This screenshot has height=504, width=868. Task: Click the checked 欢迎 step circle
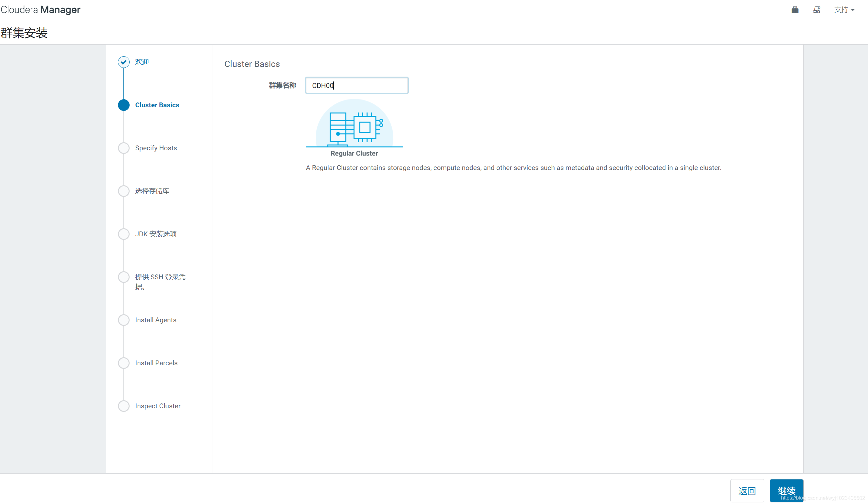[x=124, y=62]
